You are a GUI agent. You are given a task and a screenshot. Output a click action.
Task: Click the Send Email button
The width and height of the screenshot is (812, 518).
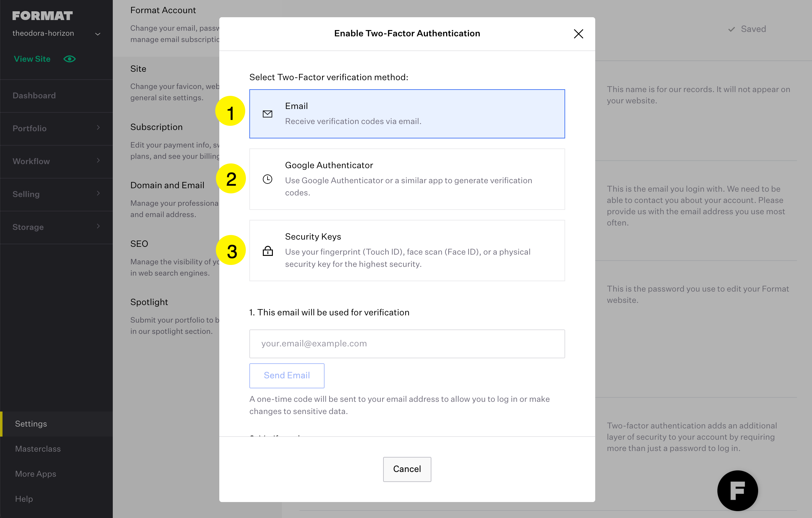click(287, 376)
